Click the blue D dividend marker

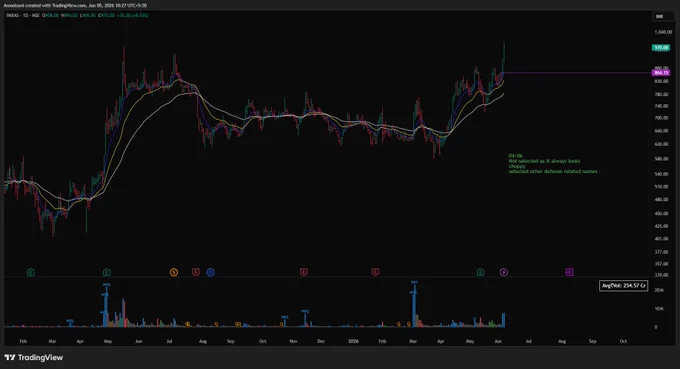tap(210, 272)
